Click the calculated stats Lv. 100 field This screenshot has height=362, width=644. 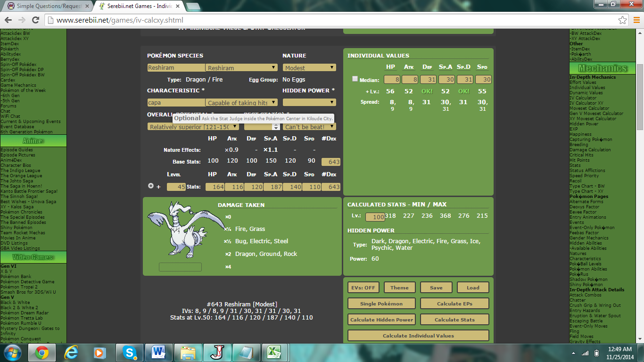pos(375,217)
